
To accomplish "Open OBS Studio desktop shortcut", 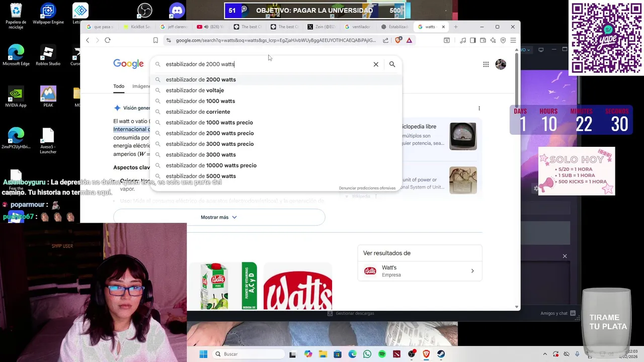I will (x=144, y=10).
